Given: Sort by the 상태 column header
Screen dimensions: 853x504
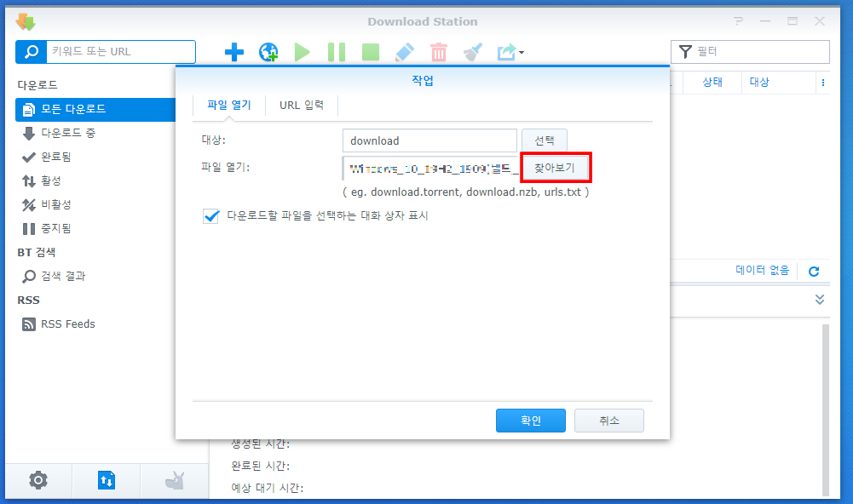Looking at the screenshot, I should [x=712, y=82].
